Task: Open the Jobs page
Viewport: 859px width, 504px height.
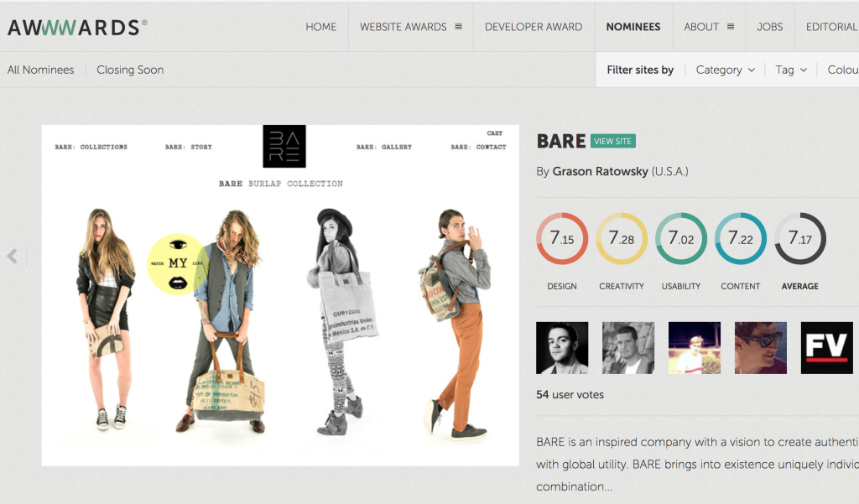Action: pyautogui.click(x=770, y=26)
